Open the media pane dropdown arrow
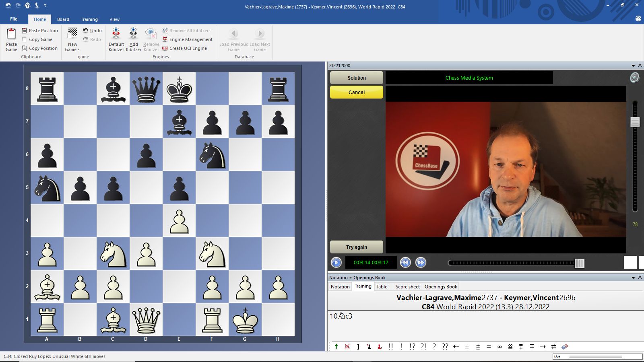644x362 pixels. [633, 66]
